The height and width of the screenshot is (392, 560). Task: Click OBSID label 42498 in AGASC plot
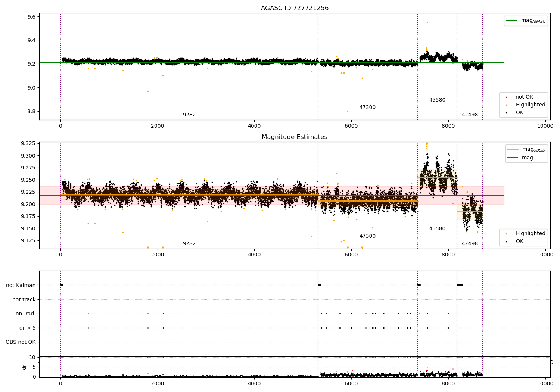tap(470, 115)
